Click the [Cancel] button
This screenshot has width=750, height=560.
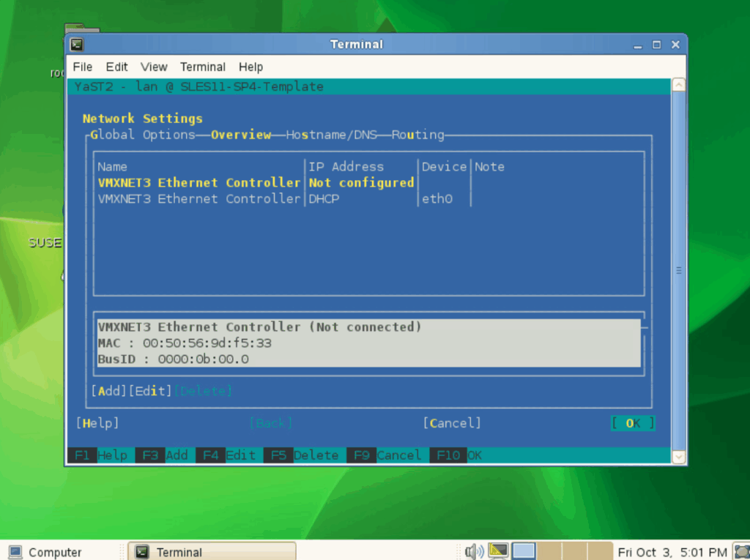(452, 423)
